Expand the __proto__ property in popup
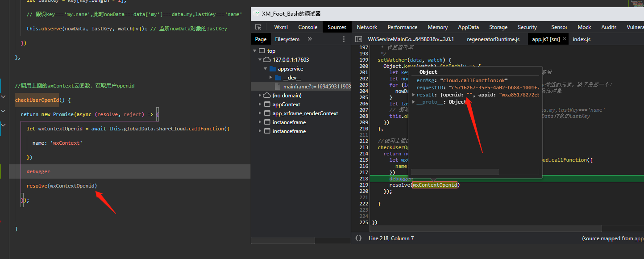This screenshot has height=259, width=644. coord(413,102)
